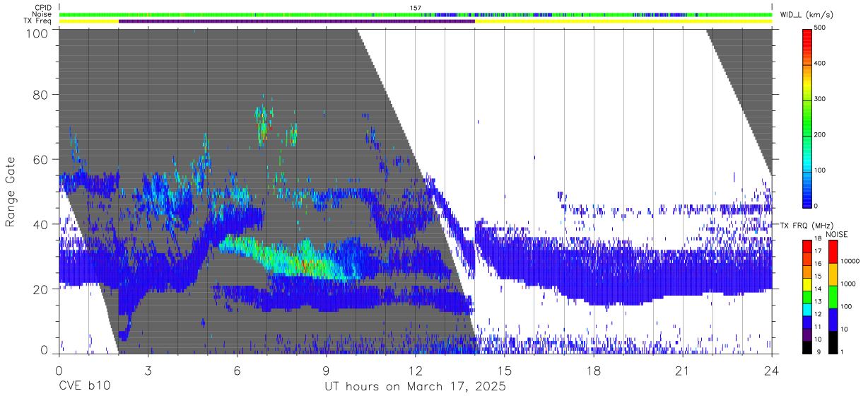
Task: Click the CPID value 157
Action: (x=416, y=8)
